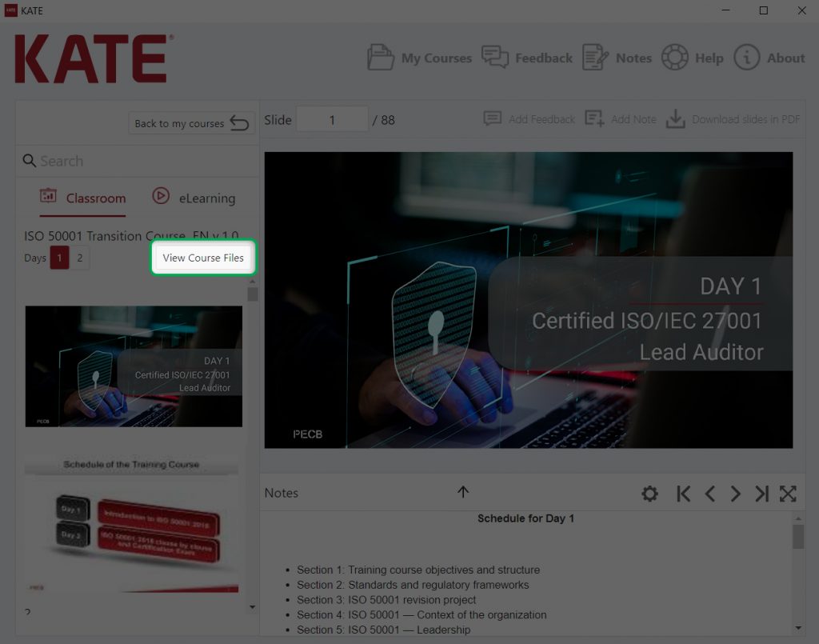Jump to last slide
This screenshot has height=644, width=819.
click(761, 494)
